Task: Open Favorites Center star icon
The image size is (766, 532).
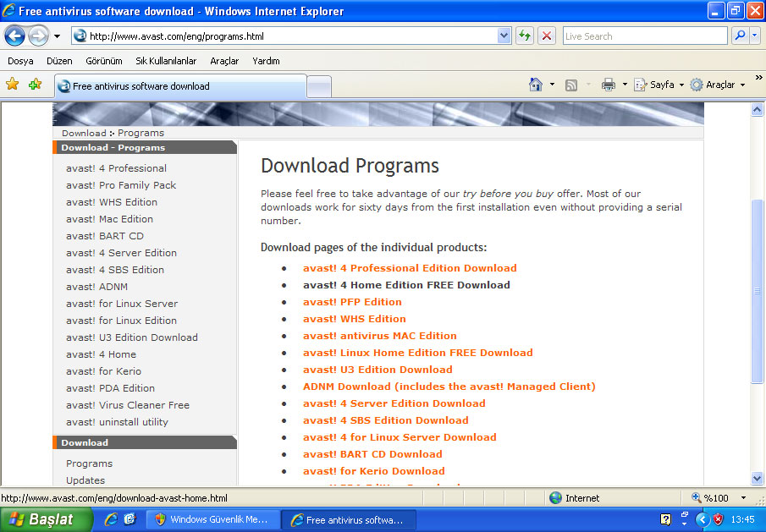Action: (12, 85)
